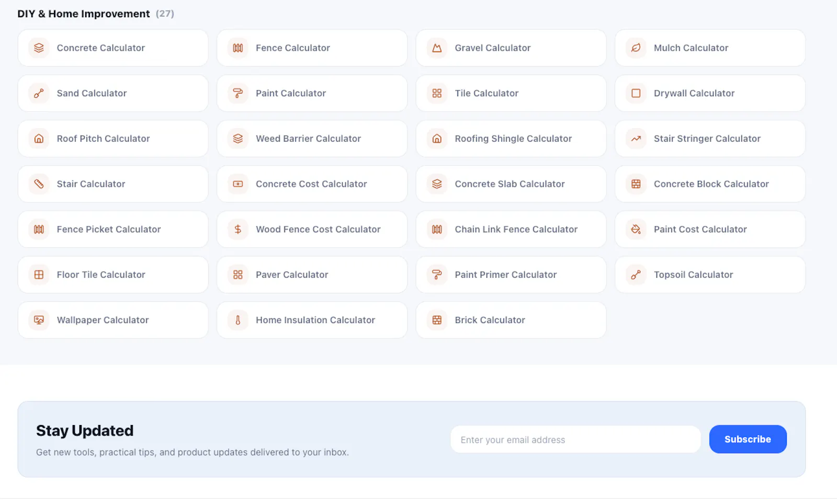Click the Sand Calculator shovel icon
This screenshot has width=837, height=504.
coord(39,94)
